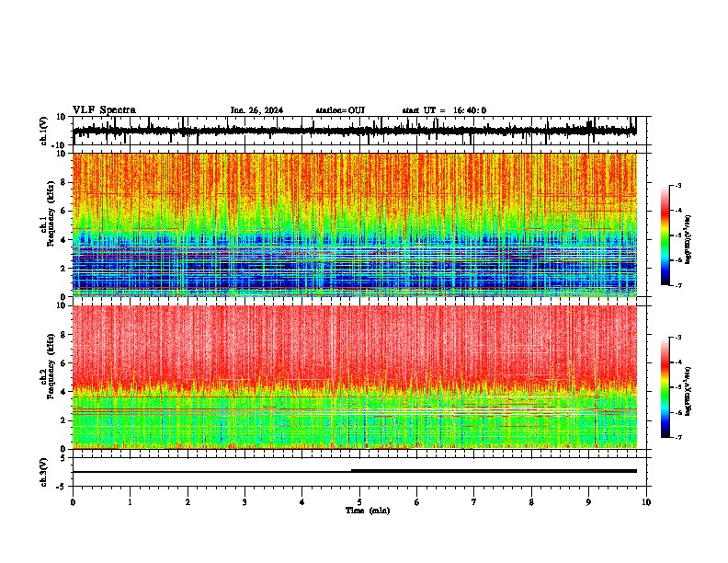Screen dimensions: 728x563
Task: Click the '2' kHz tick of ch.2 spectrogram
Action: [64, 420]
